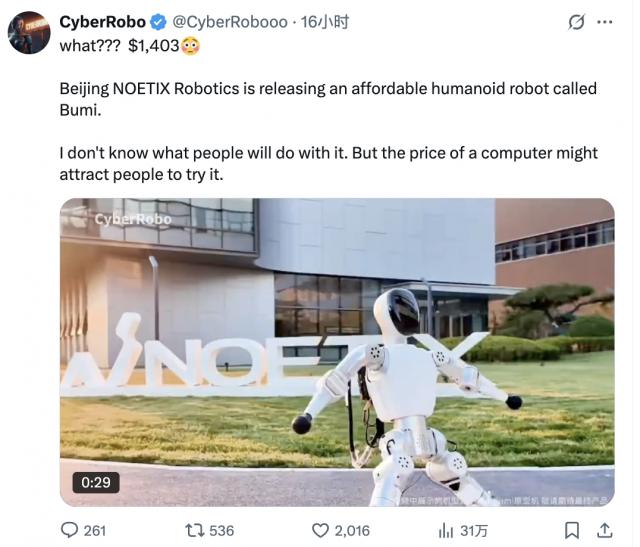Open the three-dot more options menu
Image resolution: width=640 pixels, height=547 pixels.
[604, 22]
